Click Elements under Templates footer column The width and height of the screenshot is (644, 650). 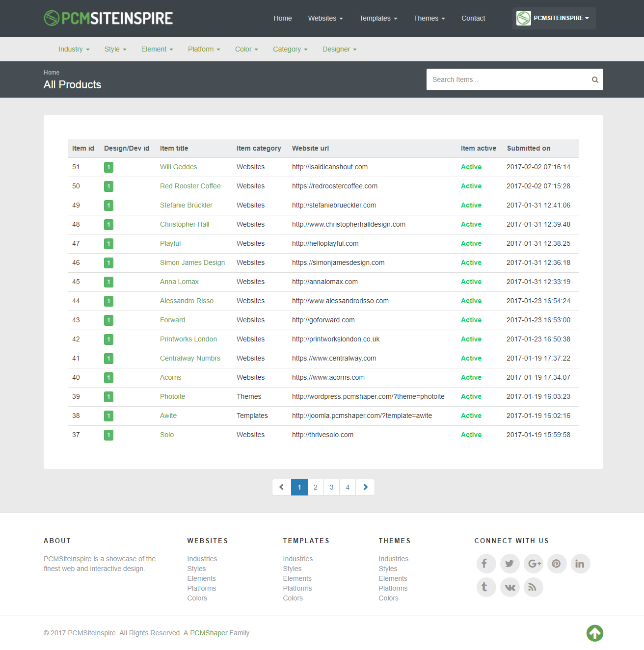[297, 578]
